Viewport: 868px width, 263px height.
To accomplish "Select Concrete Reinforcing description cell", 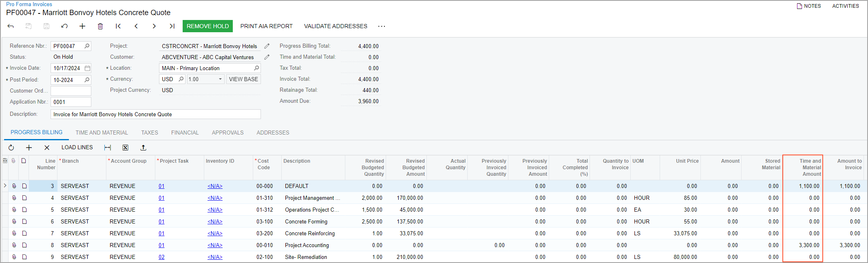I will pos(313,233).
